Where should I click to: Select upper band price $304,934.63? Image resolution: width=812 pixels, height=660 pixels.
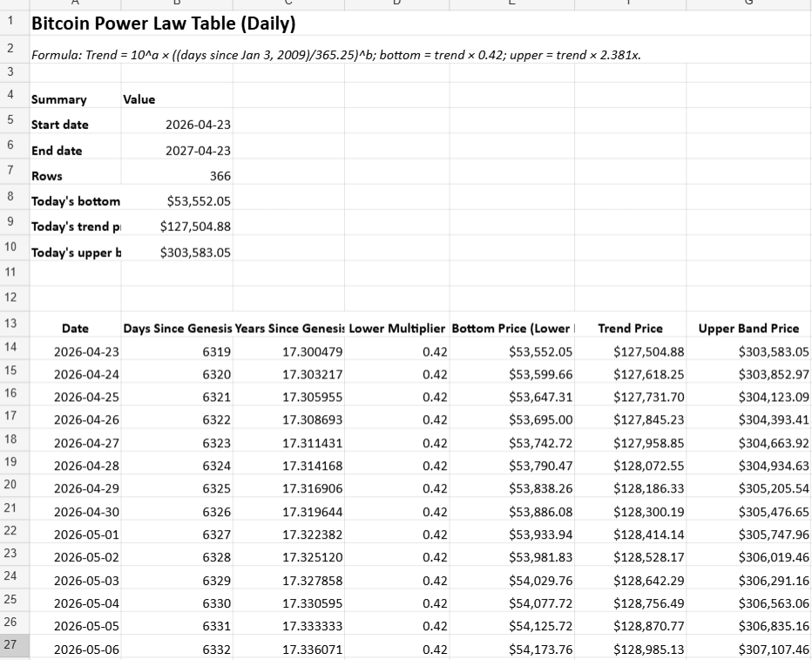click(748, 463)
